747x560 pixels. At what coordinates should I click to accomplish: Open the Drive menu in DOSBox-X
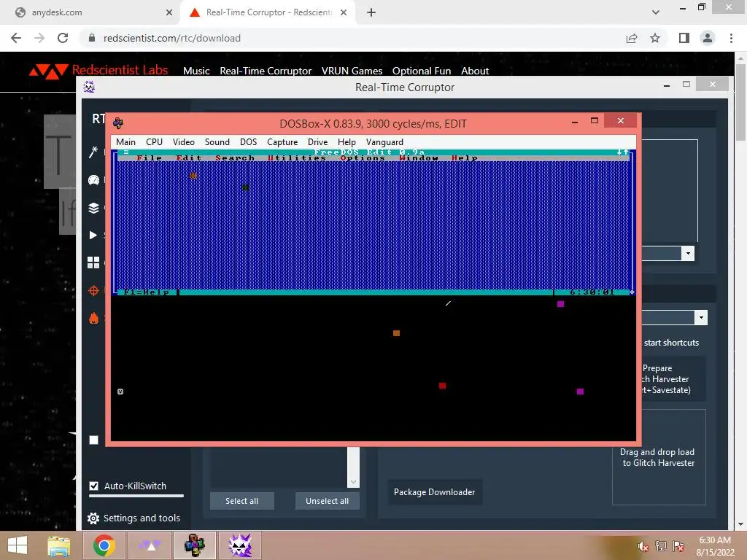tap(317, 142)
